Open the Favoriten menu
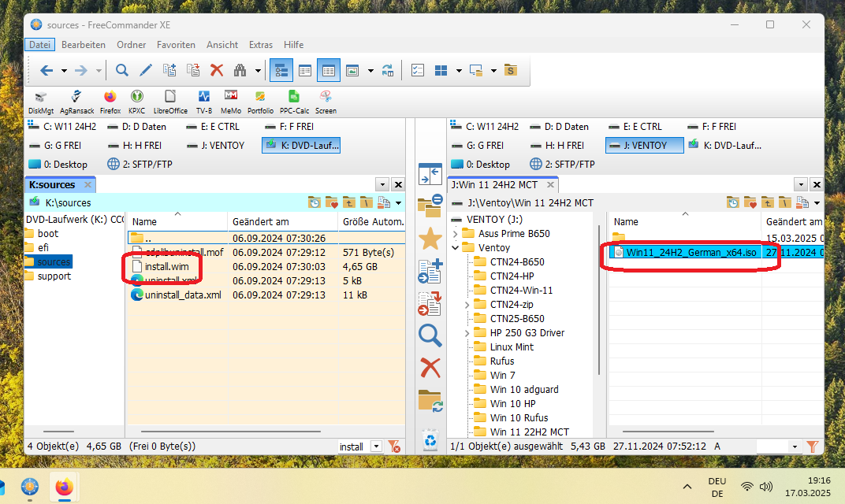This screenshot has height=504, width=845. coord(176,45)
